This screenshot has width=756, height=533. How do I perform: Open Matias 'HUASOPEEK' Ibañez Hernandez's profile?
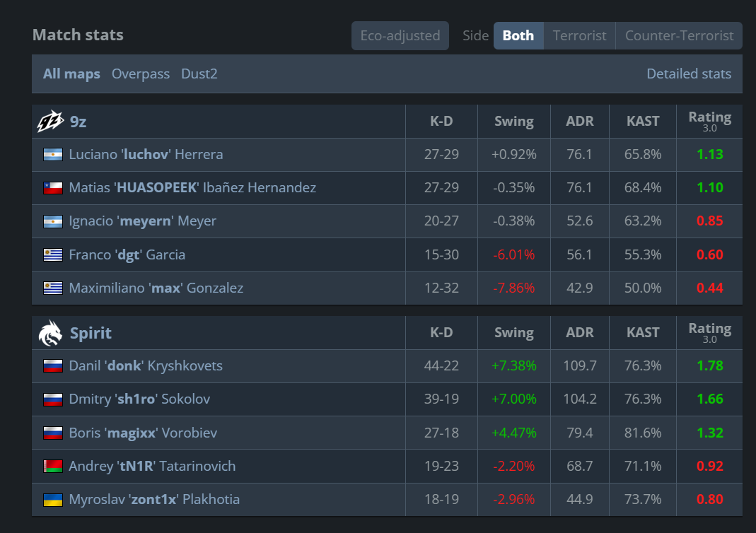[x=192, y=187]
